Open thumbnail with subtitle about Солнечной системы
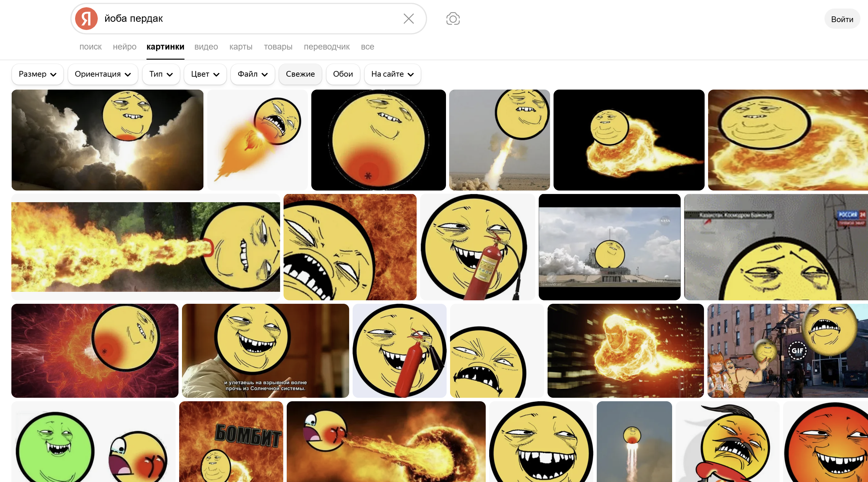The height and width of the screenshot is (482, 868). point(265,350)
